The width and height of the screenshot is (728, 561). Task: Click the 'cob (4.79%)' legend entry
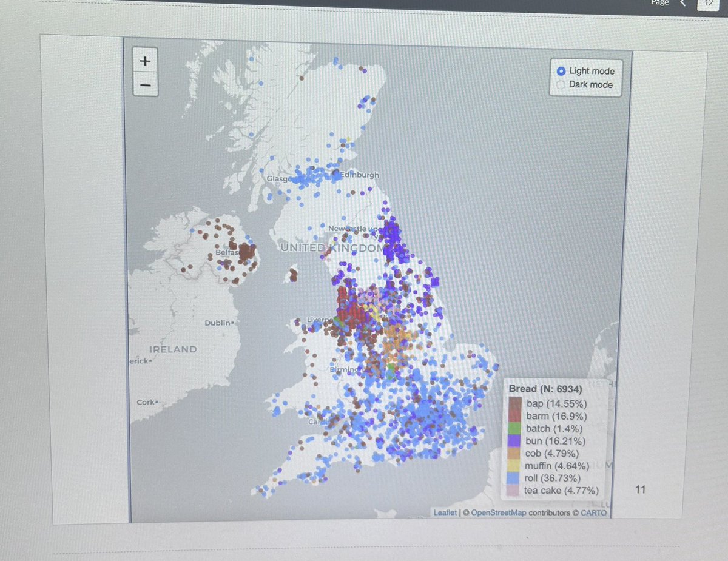pyautogui.click(x=552, y=454)
